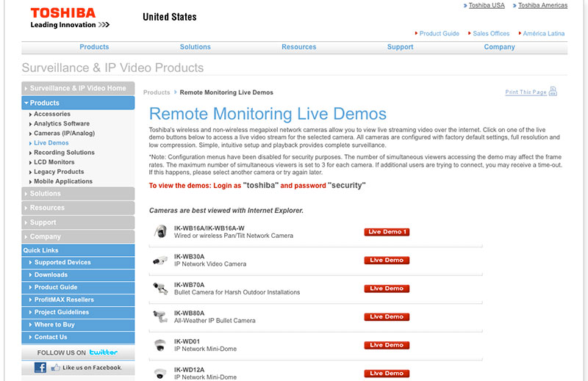Screen dimensions: 588x381
Task: Launch Live Demo for IK-WB30A
Action: (x=387, y=260)
